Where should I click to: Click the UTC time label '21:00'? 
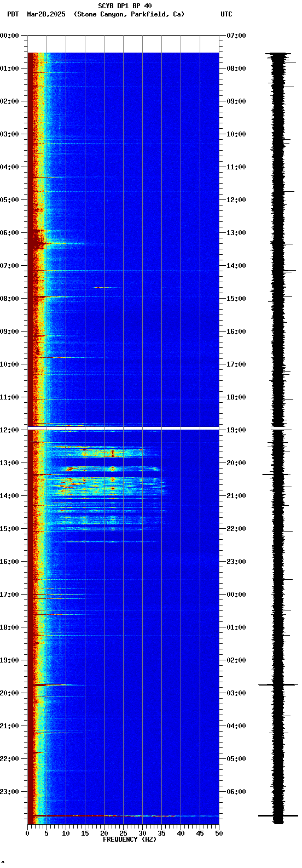pyautogui.click(x=236, y=496)
